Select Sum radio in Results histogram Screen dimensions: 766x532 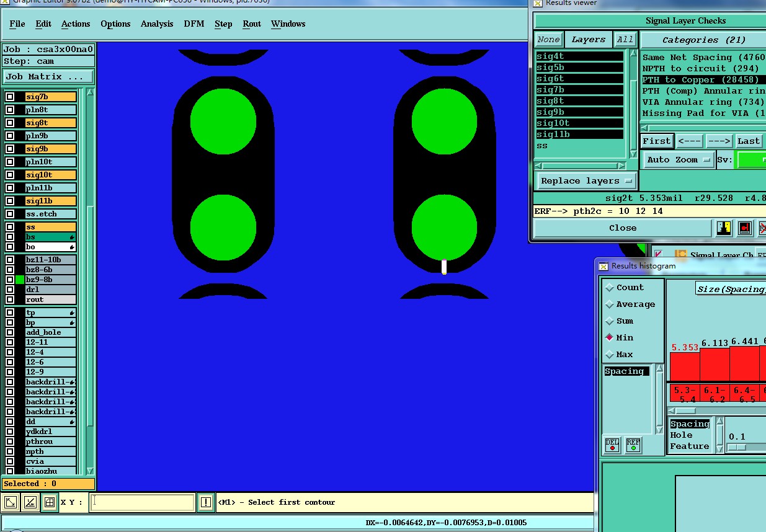click(x=610, y=321)
